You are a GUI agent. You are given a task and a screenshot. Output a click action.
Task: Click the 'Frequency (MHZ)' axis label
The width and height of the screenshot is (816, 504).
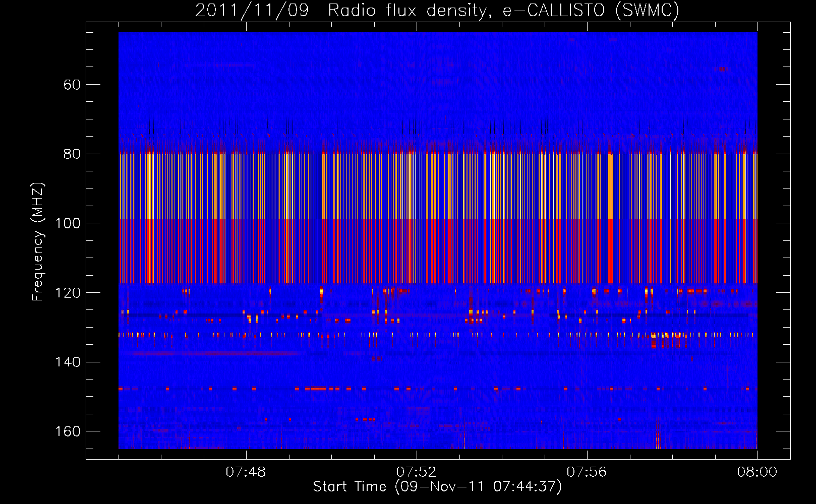pos(38,242)
